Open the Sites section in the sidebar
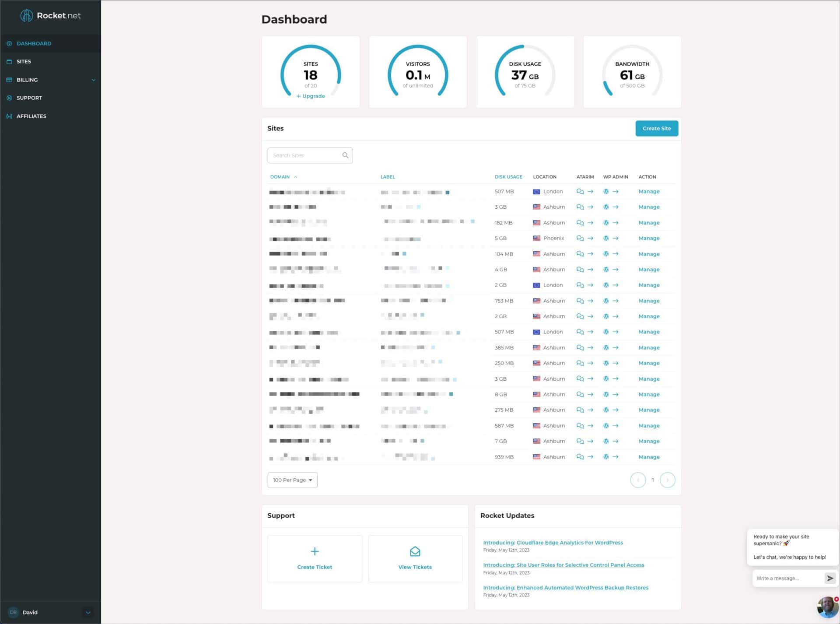The image size is (840, 624). coord(24,61)
